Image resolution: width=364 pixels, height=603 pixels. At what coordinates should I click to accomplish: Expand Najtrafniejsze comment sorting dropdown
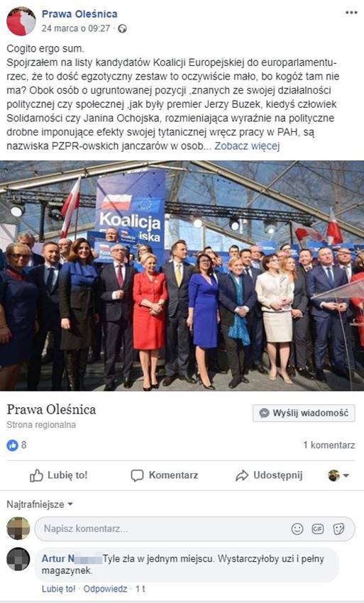tap(40, 504)
